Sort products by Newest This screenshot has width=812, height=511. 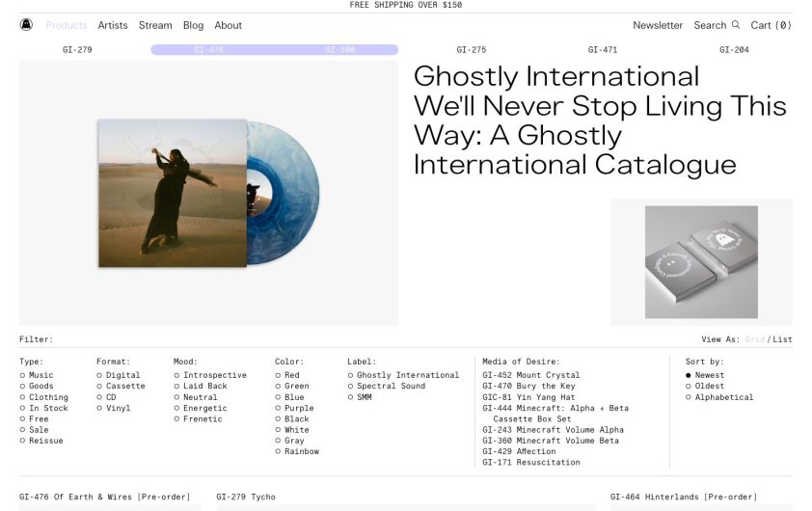[705, 375]
